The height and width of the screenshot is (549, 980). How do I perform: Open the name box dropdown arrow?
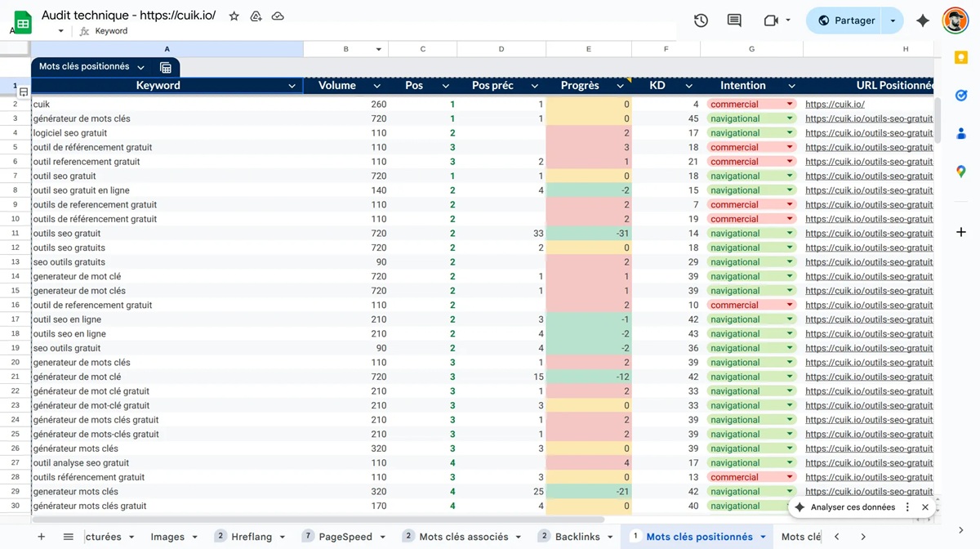pyautogui.click(x=60, y=31)
